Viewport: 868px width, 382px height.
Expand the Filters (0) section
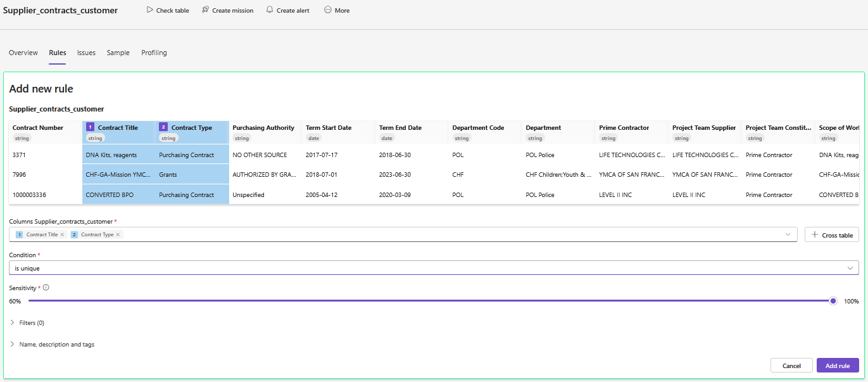(13, 322)
